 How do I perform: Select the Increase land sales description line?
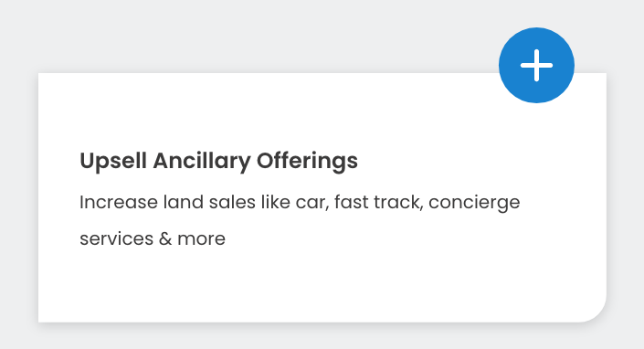click(x=300, y=203)
